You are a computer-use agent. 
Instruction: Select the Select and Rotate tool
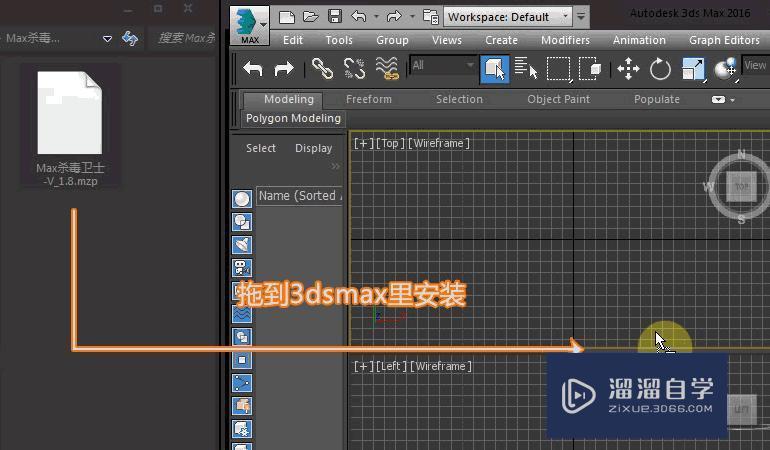pos(660,69)
